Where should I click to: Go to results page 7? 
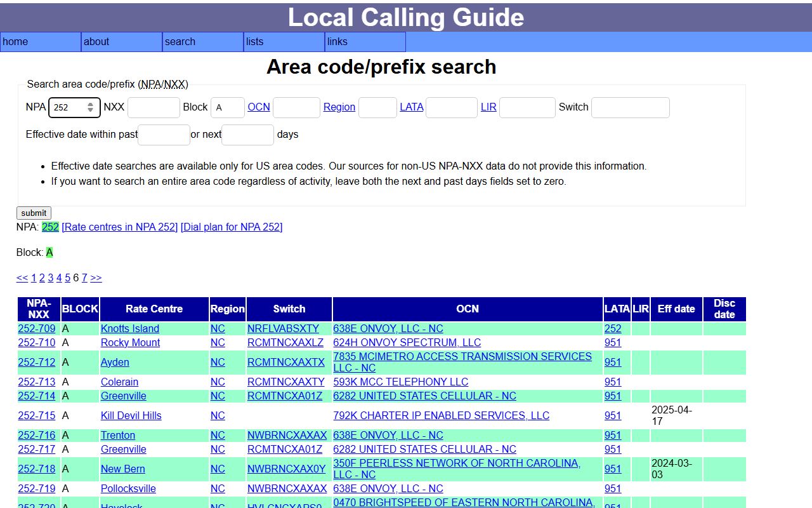pyautogui.click(x=84, y=278)
